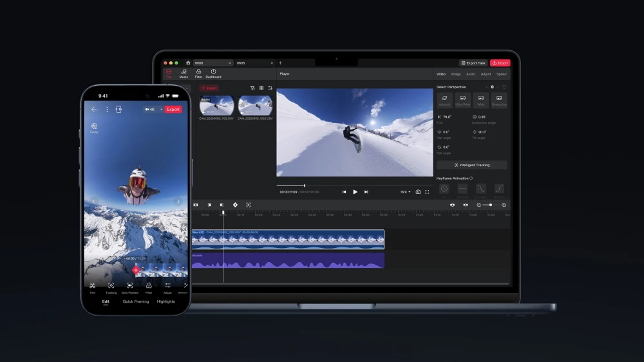Open the Dashboard icon
The image size is (644, 362).
213,73
